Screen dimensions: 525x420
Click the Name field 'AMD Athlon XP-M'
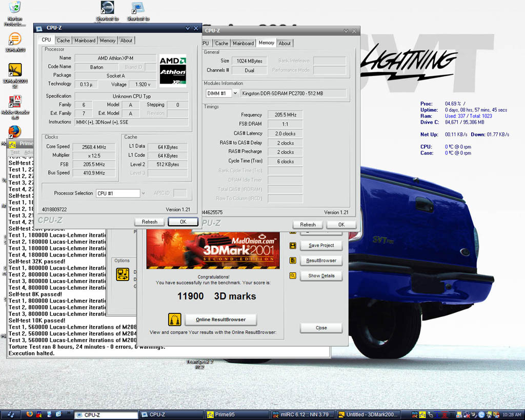[115, 58]
